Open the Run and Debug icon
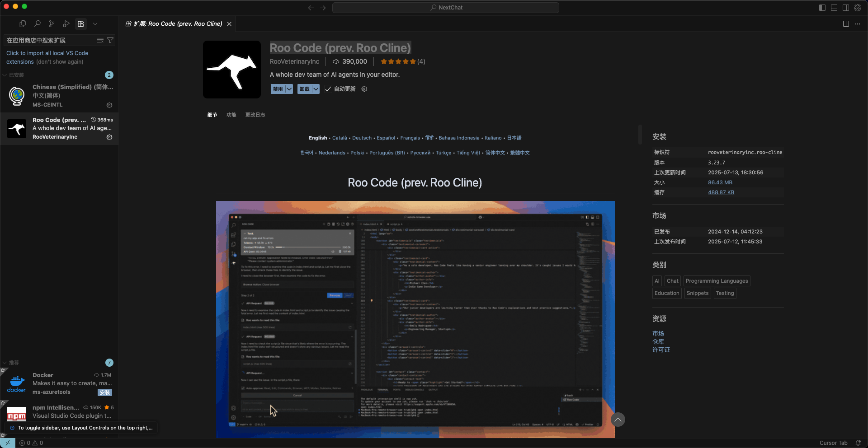Screen dimensions: 868x448 point(66,24)
